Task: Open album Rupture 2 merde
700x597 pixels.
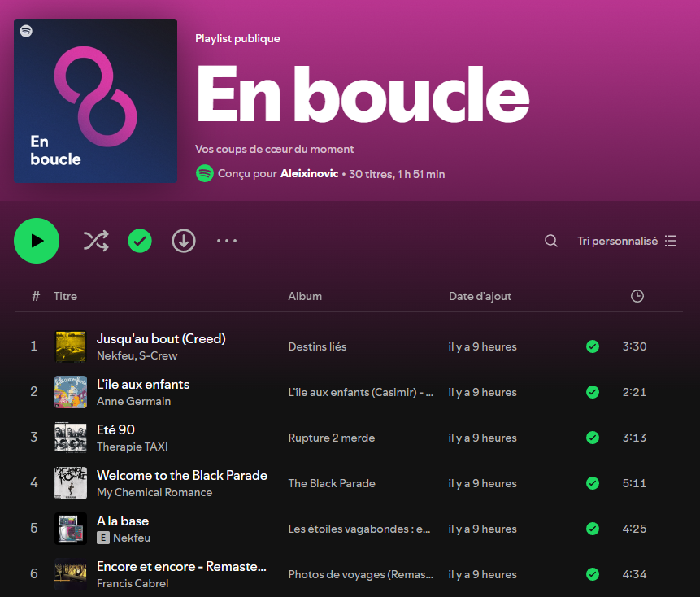Action: coord(331,438)
